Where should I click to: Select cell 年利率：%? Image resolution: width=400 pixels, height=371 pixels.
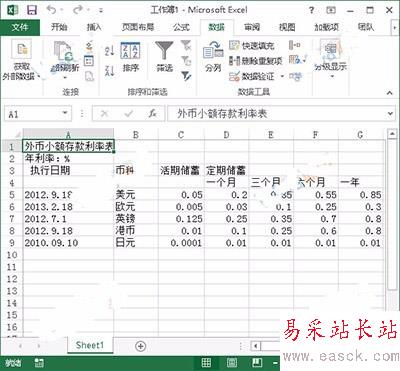pyautogui.click(x=68, y=159)
